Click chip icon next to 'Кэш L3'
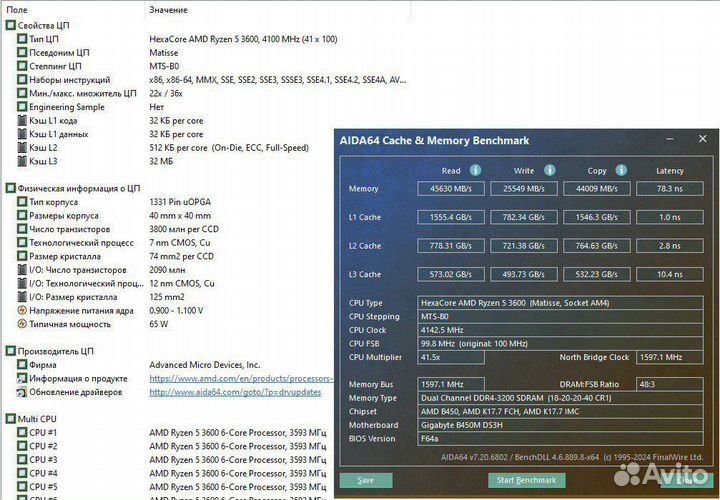The width and height of the screenshot is (720, 500). (22, 161)
